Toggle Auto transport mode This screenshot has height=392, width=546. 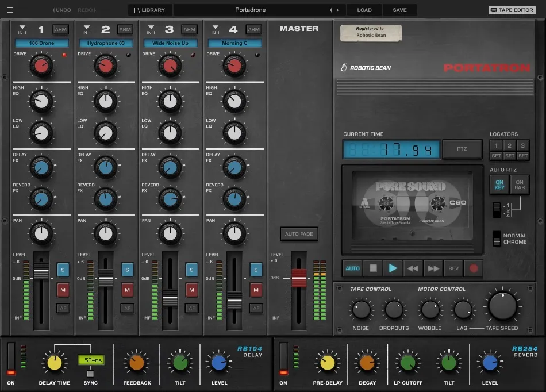(x=352, y=268)
